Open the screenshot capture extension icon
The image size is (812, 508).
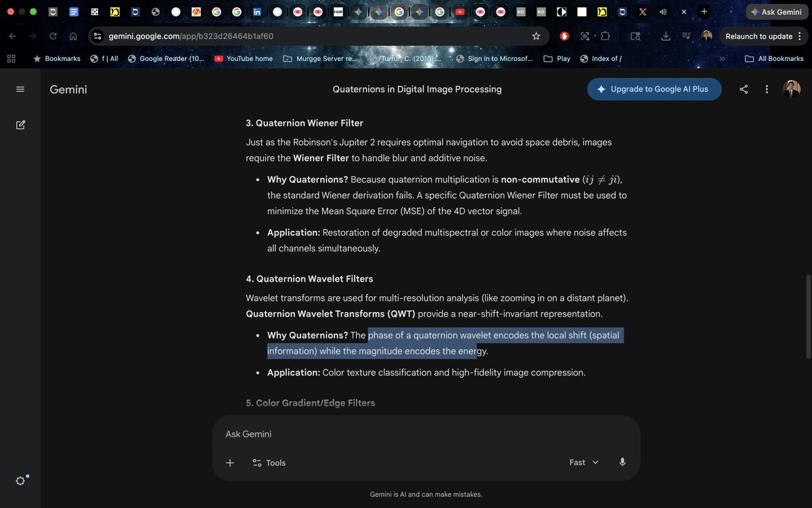[585, 37]
